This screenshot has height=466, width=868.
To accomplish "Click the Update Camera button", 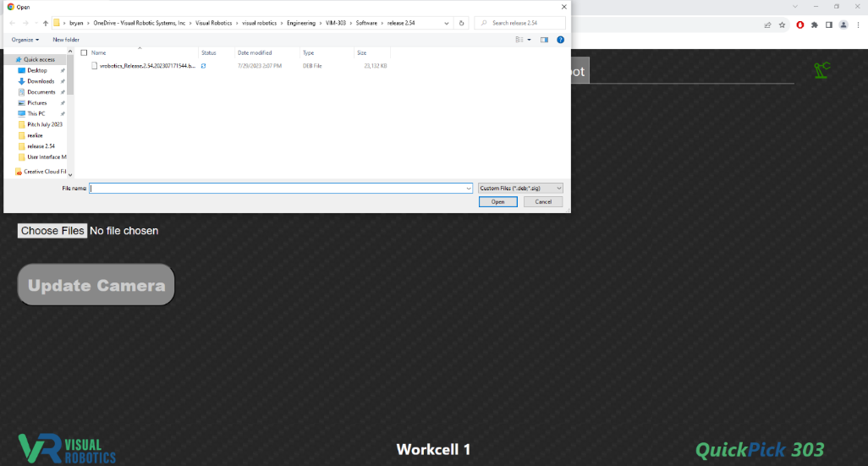I will click(96, 285).
